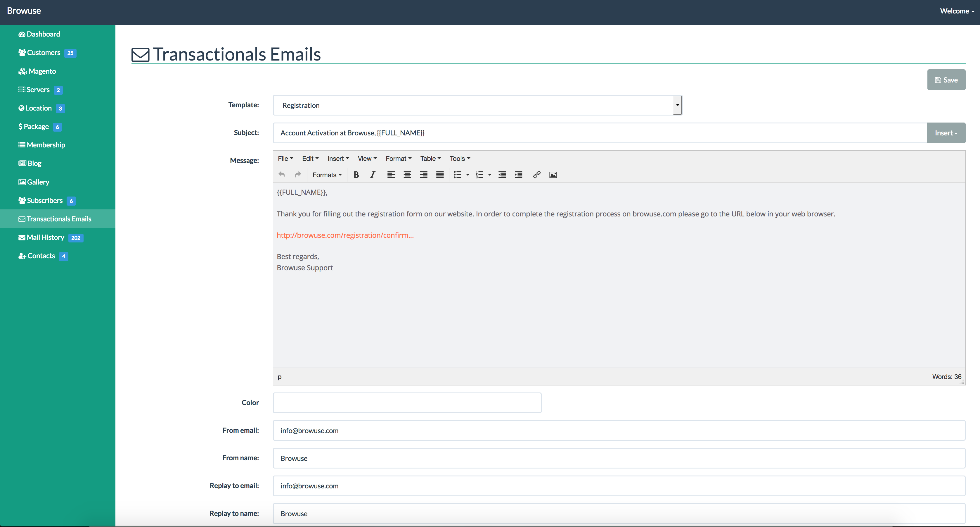This screenshot has width=980, height=527.
Task: Open the Formats dropdown in the editor toolbar
Action: [327, 175]
